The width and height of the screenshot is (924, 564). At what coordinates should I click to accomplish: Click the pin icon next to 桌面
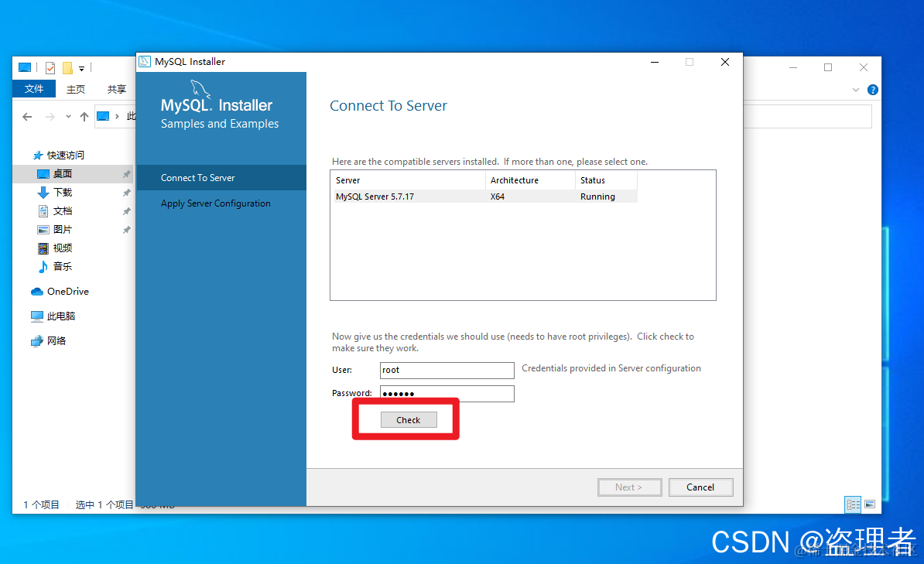pyautogui.click(x=126, y=174)
